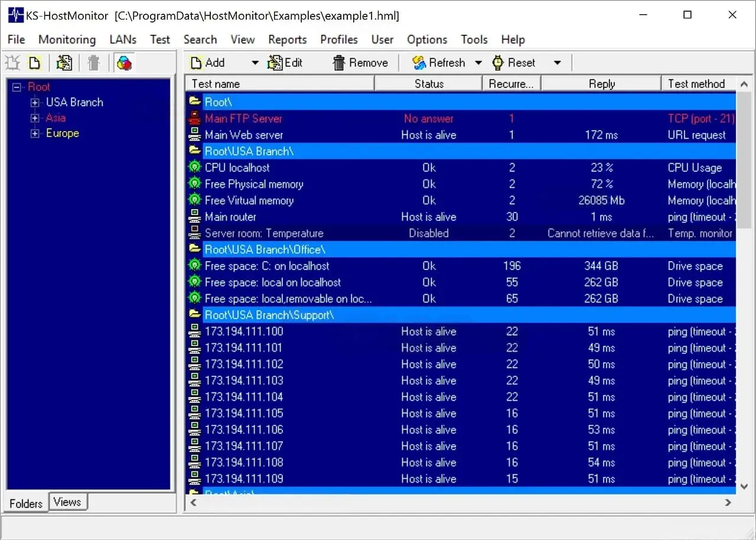Click the red Main FTP Server icon

coord(194,118)
